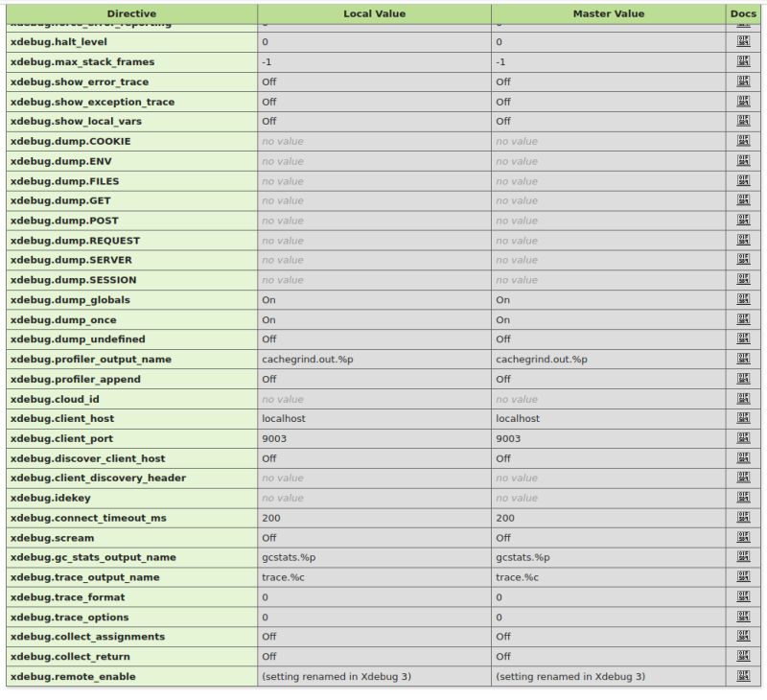
Task: Select the xdebug.profiler_append directive name
Action: 76,380
